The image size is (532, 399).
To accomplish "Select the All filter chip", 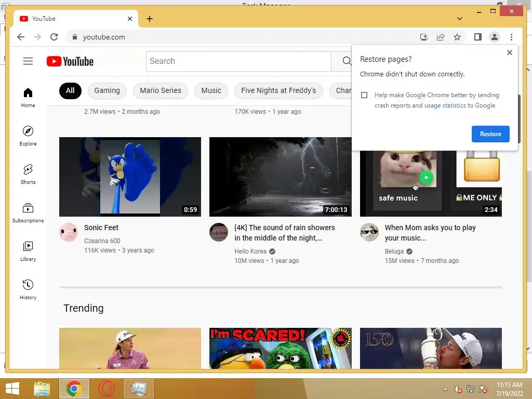I will (x=70, y=90).
